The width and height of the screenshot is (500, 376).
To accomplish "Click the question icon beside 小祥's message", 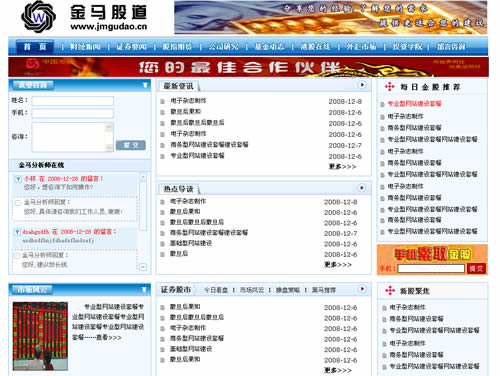I will tap(18, 179).
